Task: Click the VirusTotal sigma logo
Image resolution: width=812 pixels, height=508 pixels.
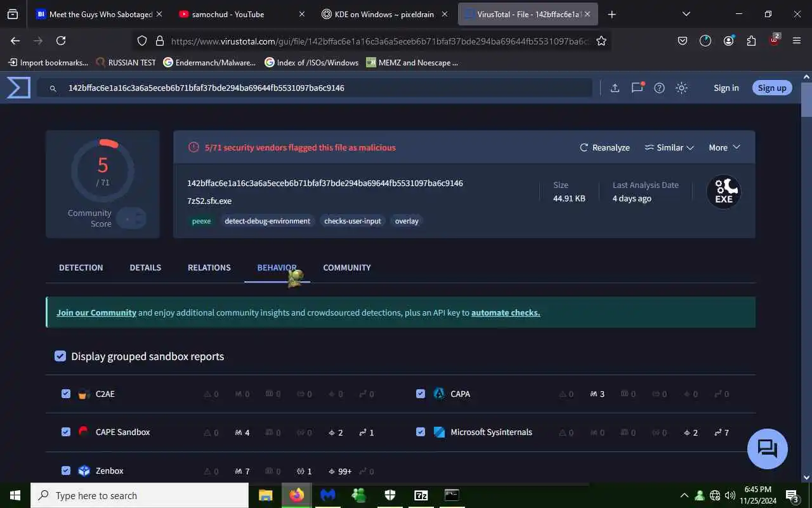Action: 18,88
